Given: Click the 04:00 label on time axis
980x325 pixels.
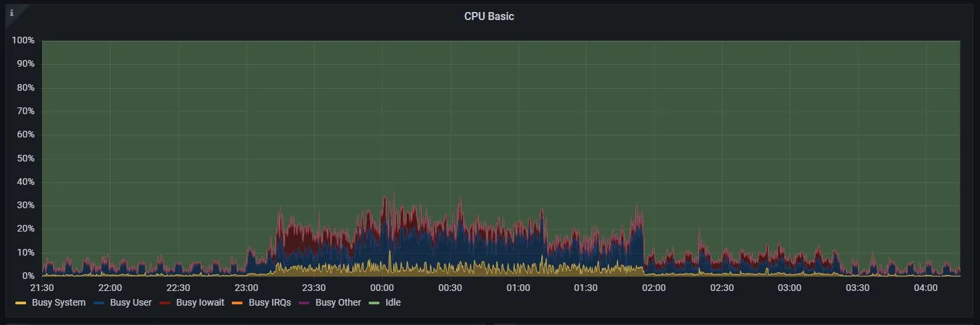Looking at the screenshot, I should coord(925,288).
